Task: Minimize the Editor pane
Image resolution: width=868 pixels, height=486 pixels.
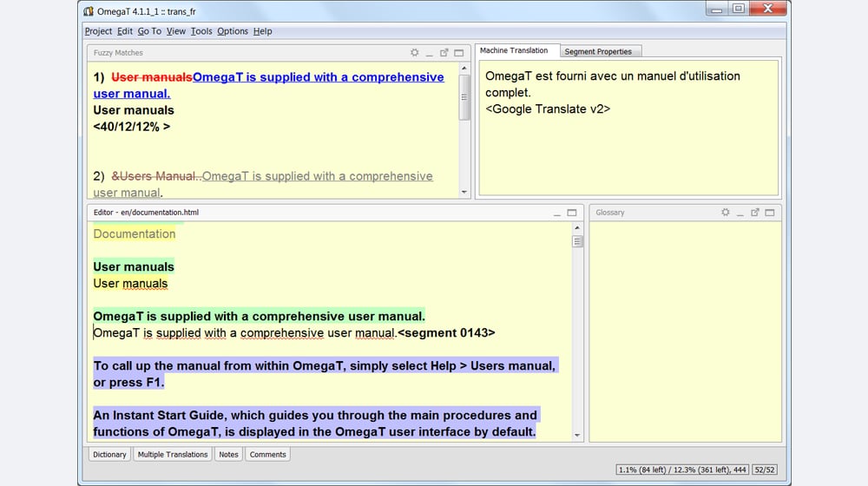Action: (557, 213)
